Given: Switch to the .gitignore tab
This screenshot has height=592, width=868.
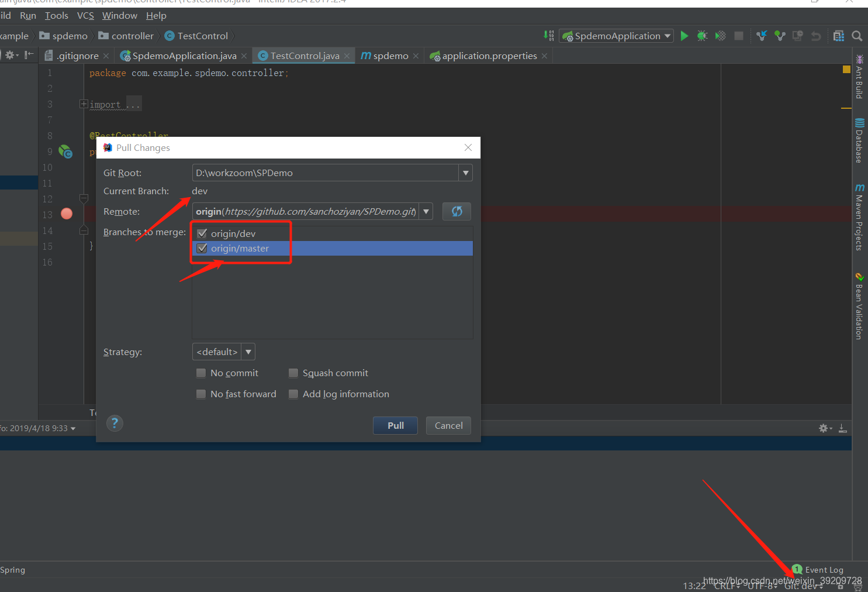Looking at the screenshot, I should pyautogui.click(x=77, y=56).
